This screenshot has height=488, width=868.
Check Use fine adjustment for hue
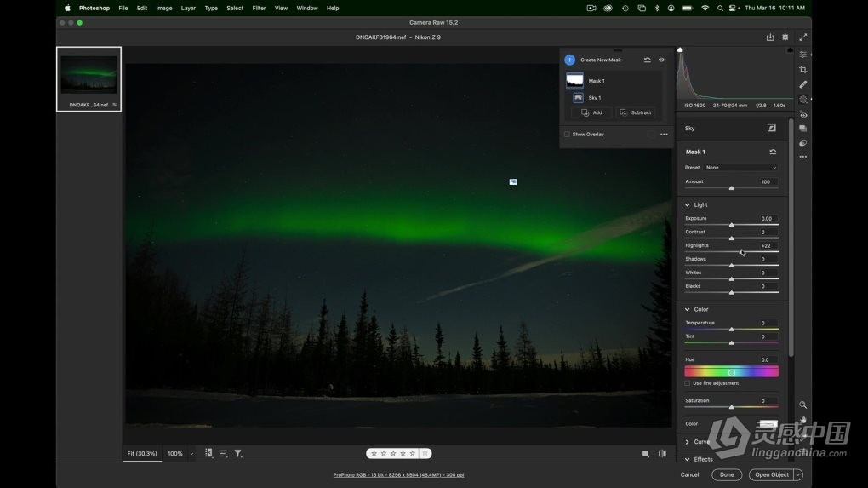pos(688,383)
